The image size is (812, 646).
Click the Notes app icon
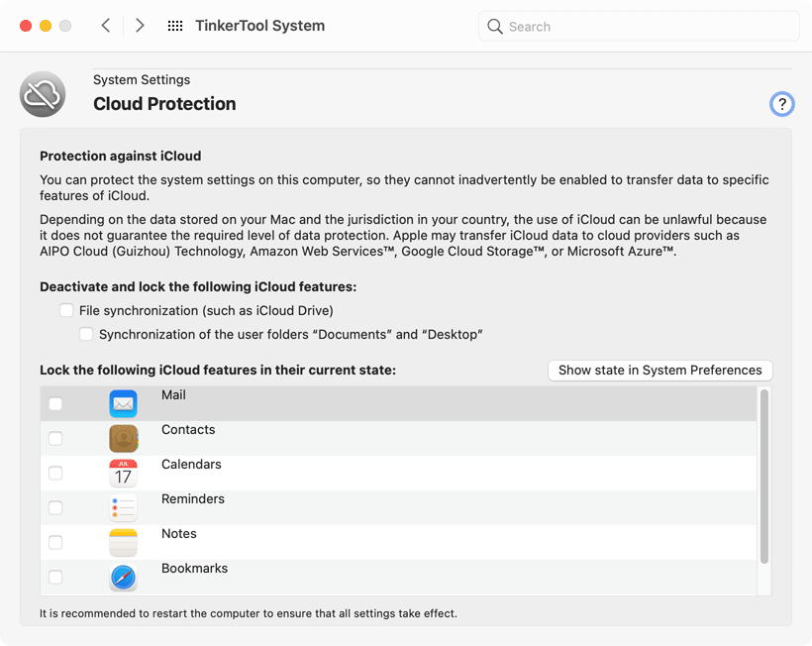coord(123,542)
